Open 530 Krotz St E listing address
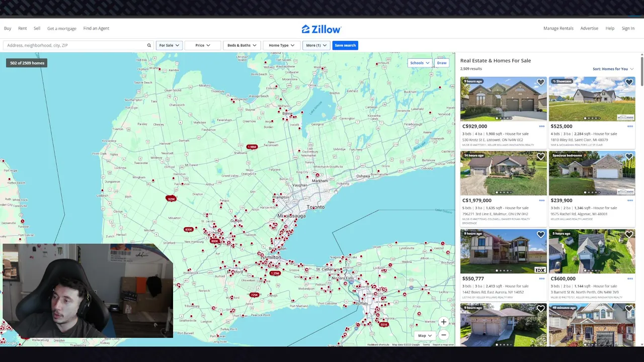Viewport: 644px width, 362px height. 493,140
